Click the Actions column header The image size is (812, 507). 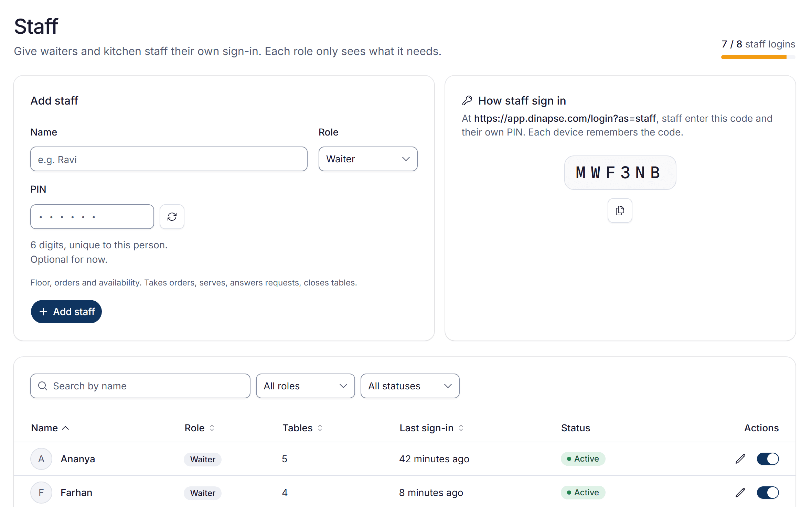click(x=761, y=428)
